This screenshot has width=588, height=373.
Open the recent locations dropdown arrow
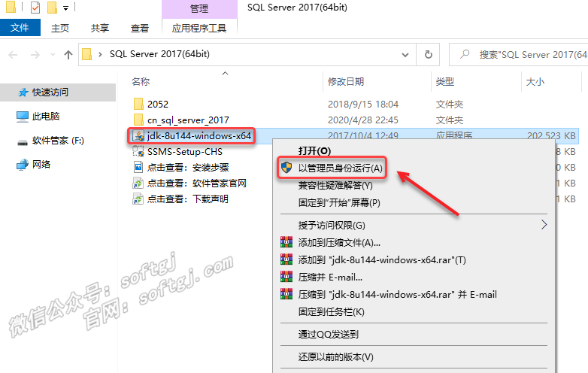pos(53,55)
